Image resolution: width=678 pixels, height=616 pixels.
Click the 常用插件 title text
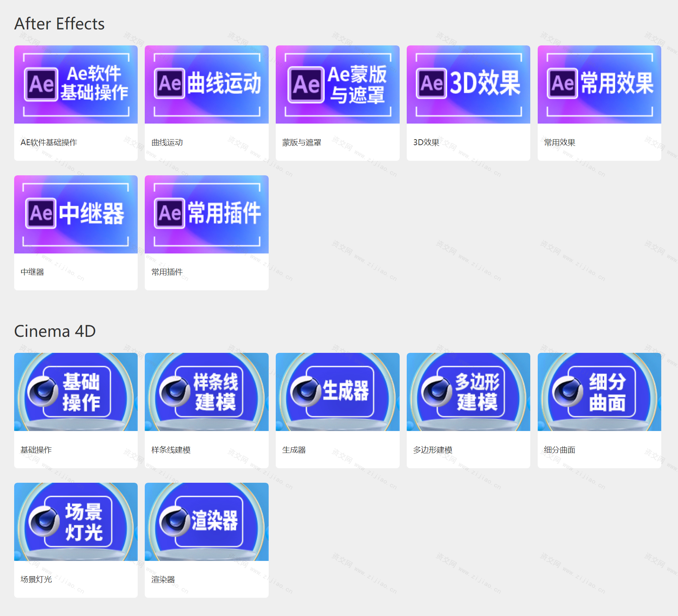point(167,272)
